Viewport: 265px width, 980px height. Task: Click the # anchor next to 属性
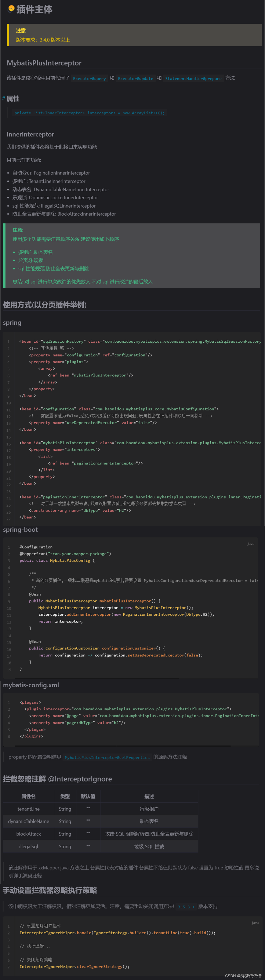click(x=3, y=99)
